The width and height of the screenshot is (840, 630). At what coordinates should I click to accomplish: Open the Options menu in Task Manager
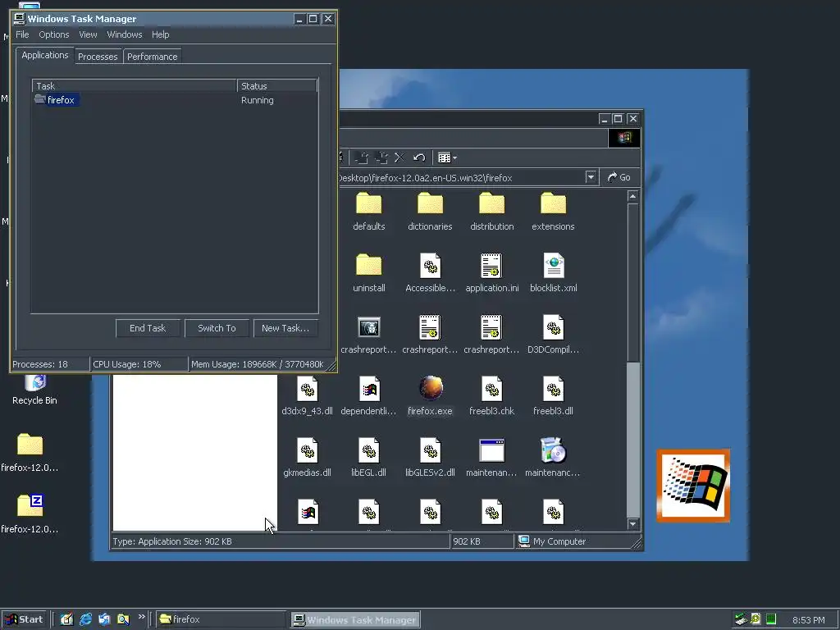point(53,34)
